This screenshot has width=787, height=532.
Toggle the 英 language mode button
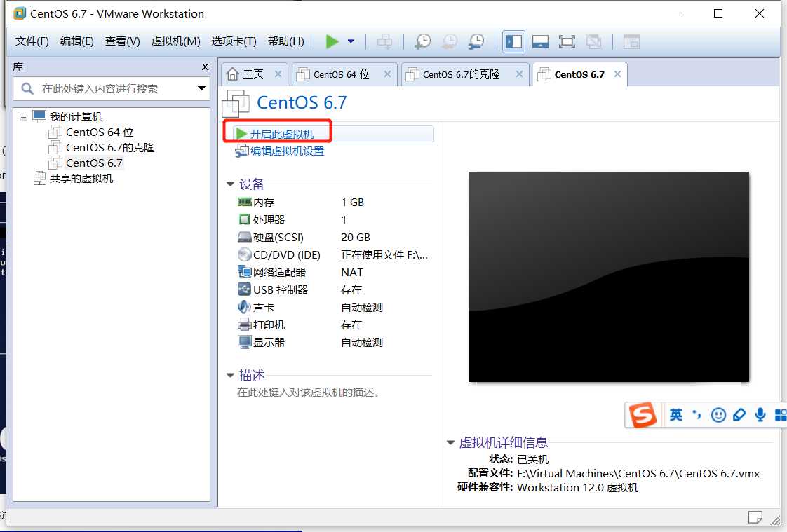coord(676,415)
